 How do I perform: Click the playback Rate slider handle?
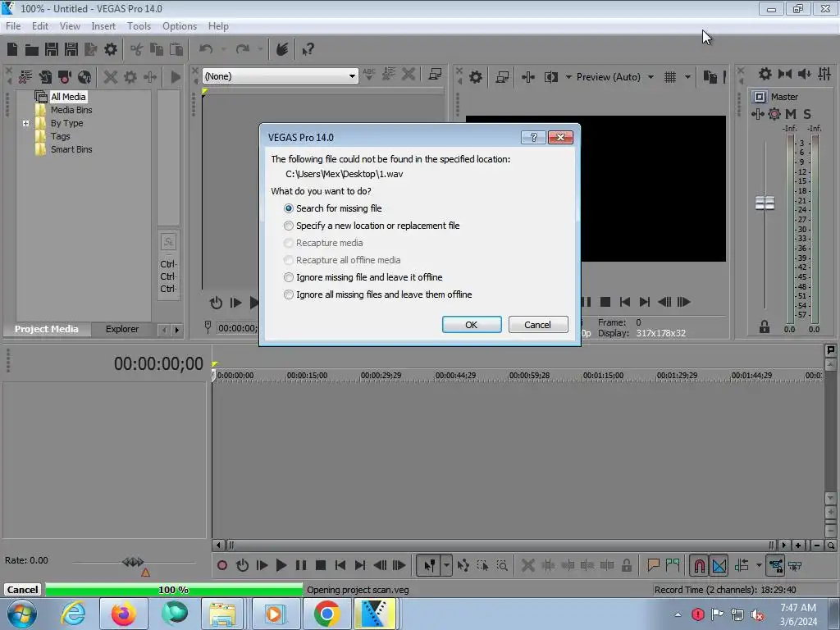pyautogui.click(x=133, y=562)
